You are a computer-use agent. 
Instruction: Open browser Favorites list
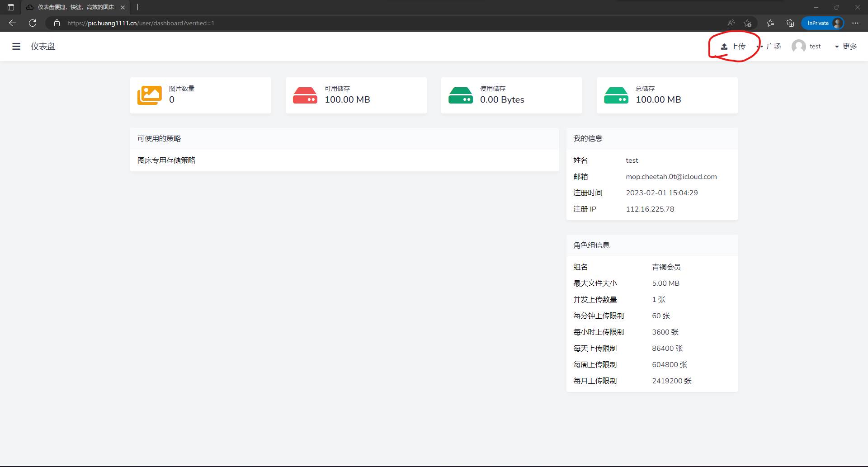point(770,23)
